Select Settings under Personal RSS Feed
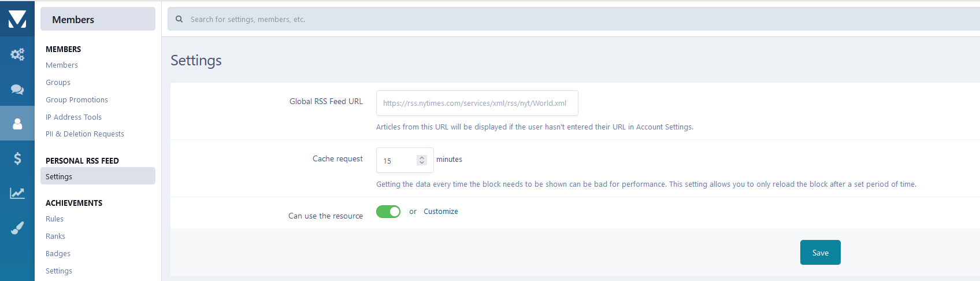The width and height of the screenshot is (980, 281). point(59,177)
